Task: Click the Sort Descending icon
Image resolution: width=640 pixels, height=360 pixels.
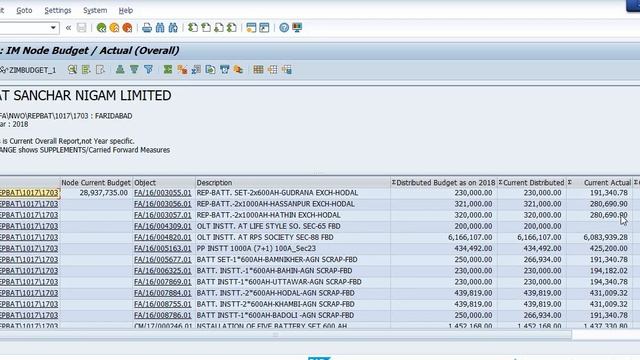Action: 134,70
